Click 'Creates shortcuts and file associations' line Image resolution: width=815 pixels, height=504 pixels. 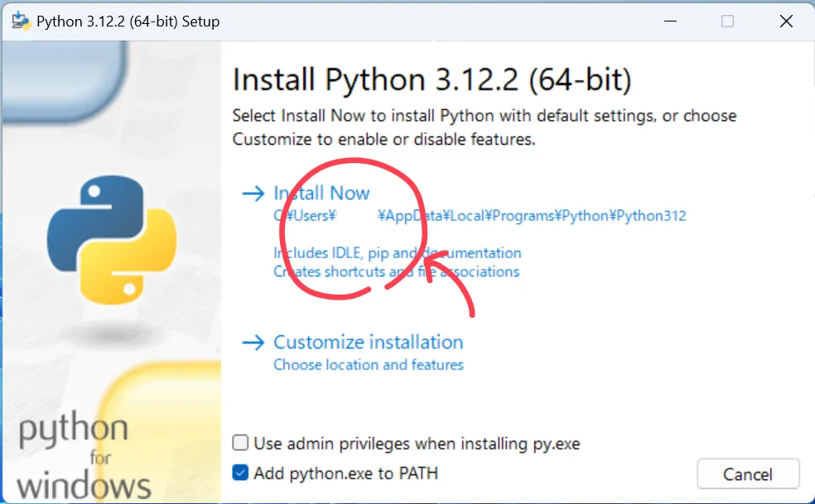[396, 271]
